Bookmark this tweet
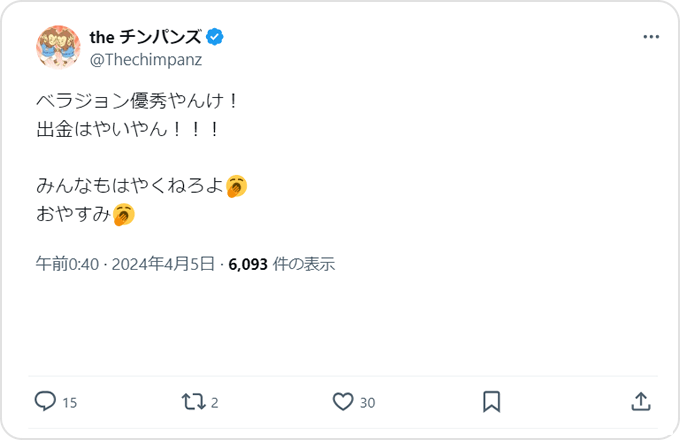 tap(491, 401)
